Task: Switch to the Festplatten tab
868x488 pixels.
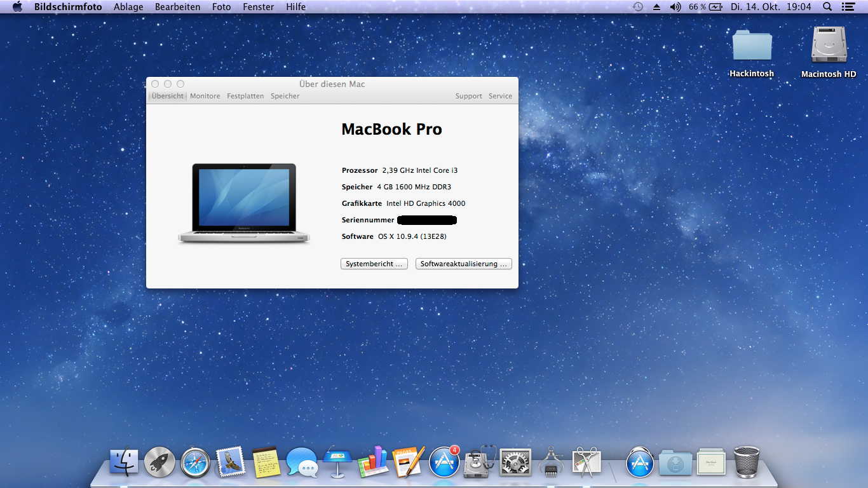Action: (245, 96)
